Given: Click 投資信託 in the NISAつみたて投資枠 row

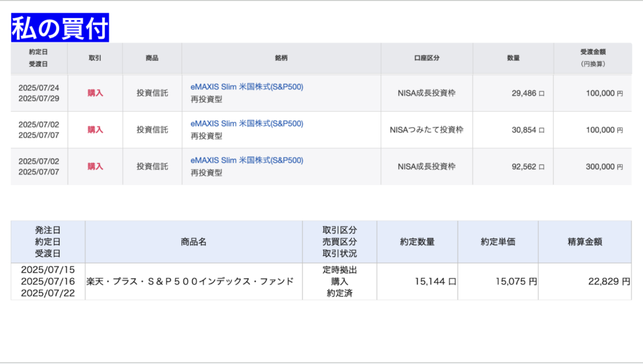Looking at the screenshot, I should [x=152, y=130].
